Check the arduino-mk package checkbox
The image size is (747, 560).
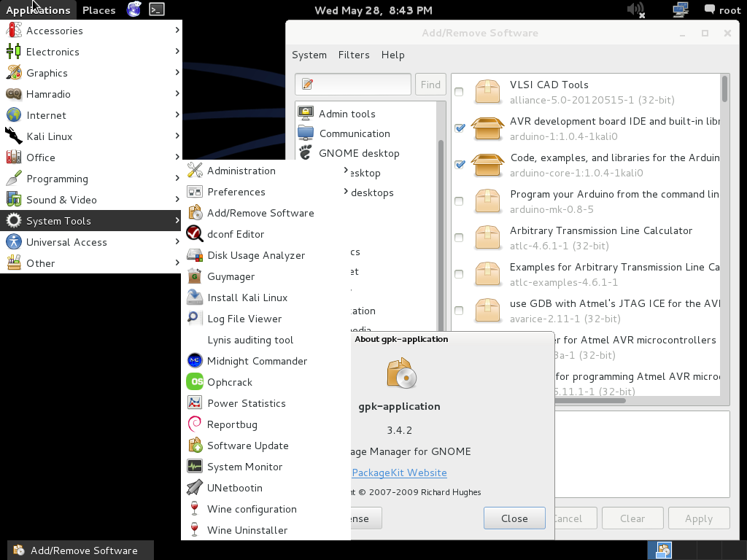tap(460, 201)
